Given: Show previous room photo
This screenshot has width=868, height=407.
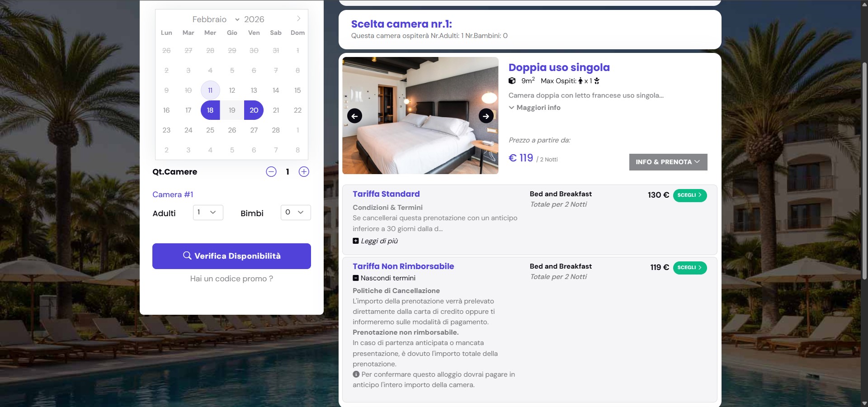Looking at the screenshot, I should tap(354, 116).
